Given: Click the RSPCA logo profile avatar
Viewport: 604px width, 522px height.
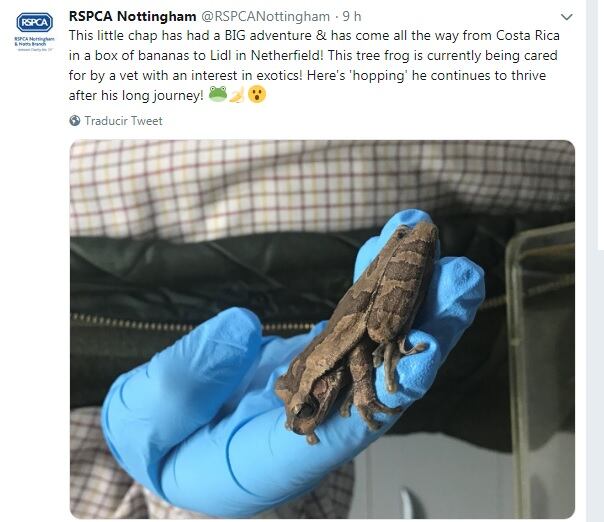Looking at the screenshot, I should 32,29.
